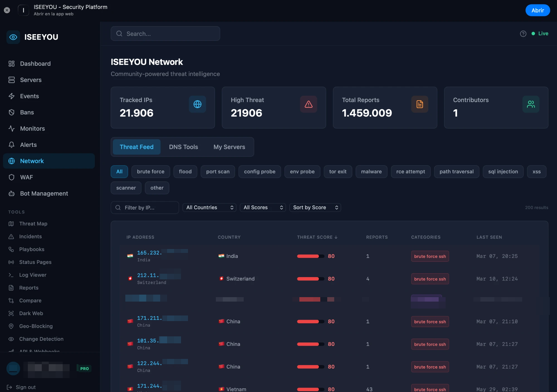Open the Sort by Score dropdown
The image size is (557, 392).
click(315, 208)
